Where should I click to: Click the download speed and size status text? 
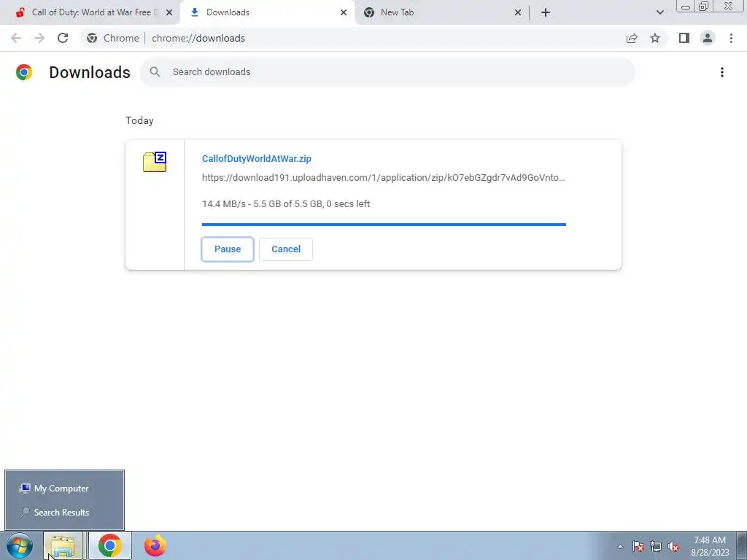pyautogui.click(x=286, y=204)
